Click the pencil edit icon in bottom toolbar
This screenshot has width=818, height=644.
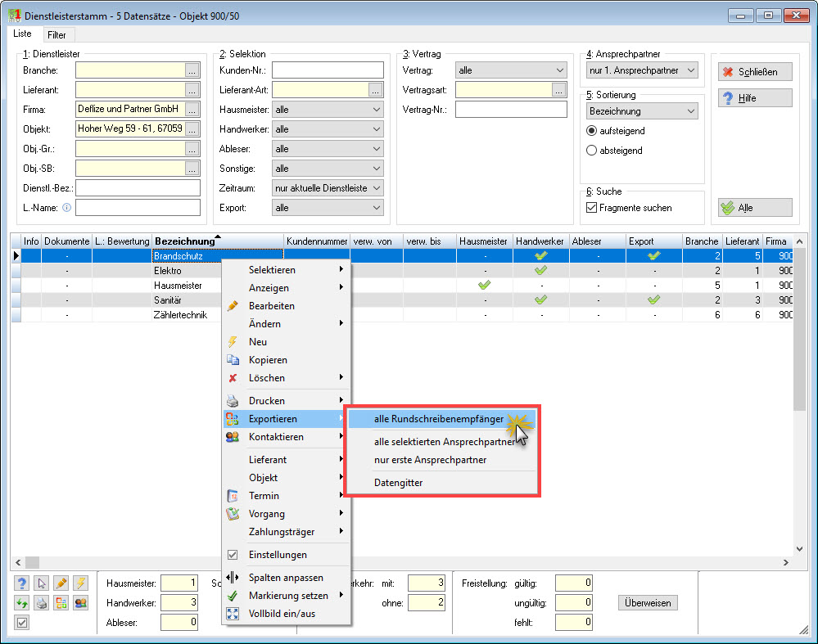[61, 583]
